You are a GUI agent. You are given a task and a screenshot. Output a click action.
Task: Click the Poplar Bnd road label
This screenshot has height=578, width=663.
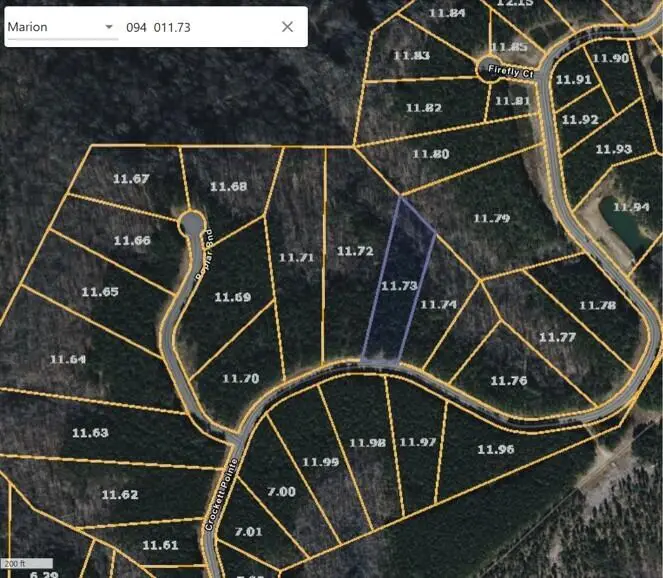pyautogui.click(x=205, y=255)
